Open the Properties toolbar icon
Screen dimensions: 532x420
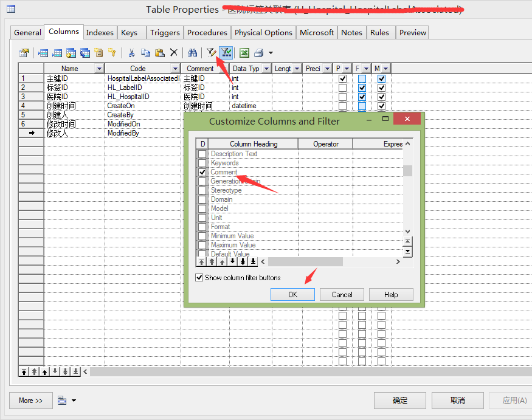[x=24, y=53]
